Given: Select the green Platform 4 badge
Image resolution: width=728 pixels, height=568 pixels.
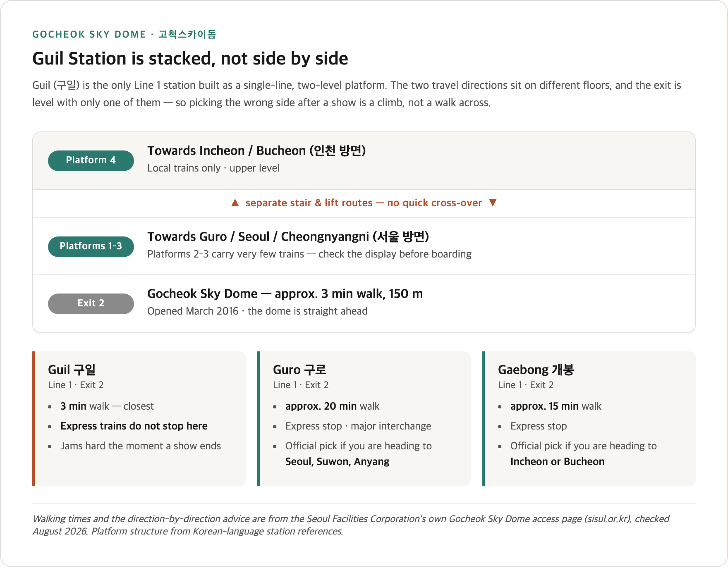Looking at the screenshot, I should 91,160.
